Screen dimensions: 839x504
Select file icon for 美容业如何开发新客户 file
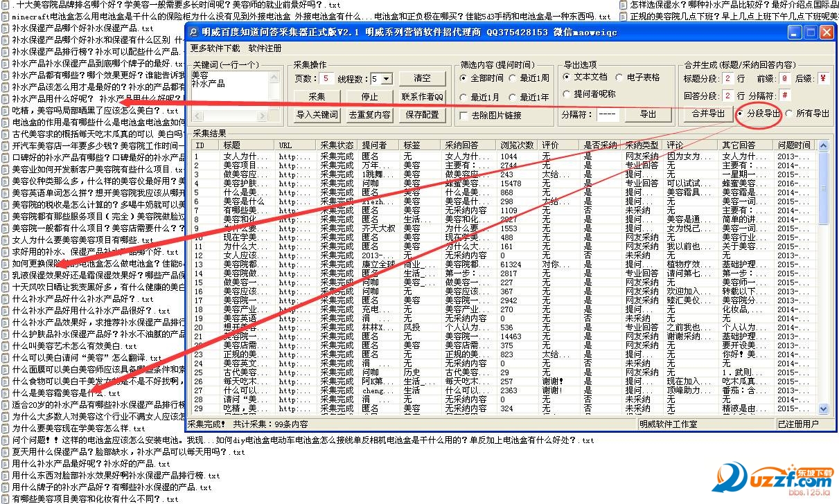(x=6, y=170)
